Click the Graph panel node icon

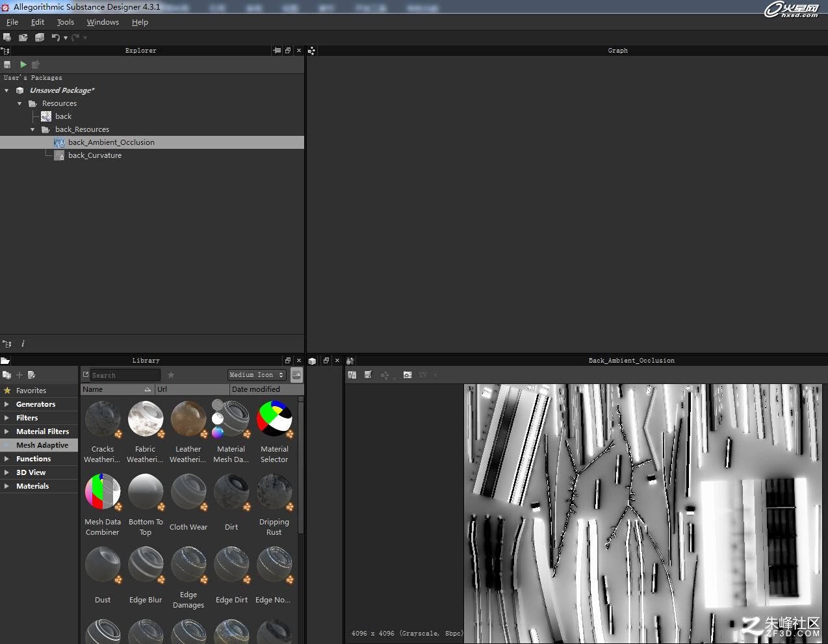pos(311,50)
